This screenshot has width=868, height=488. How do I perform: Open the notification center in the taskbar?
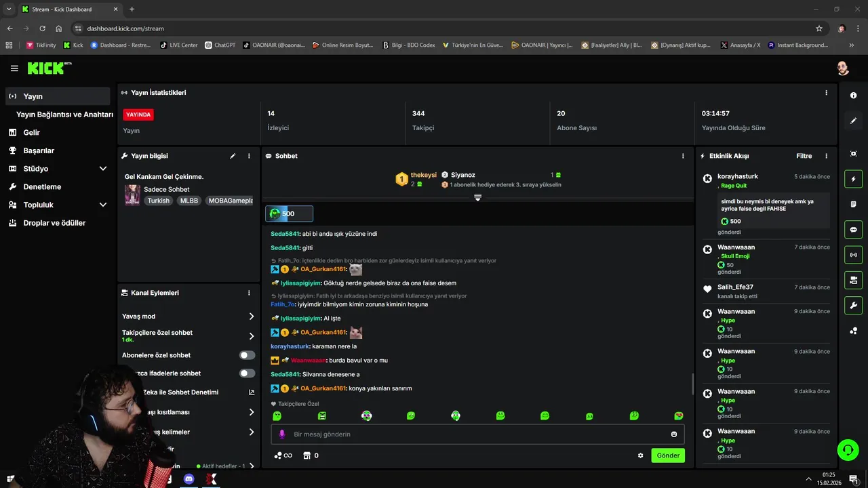pyautogui.click(x=854, y=479)
